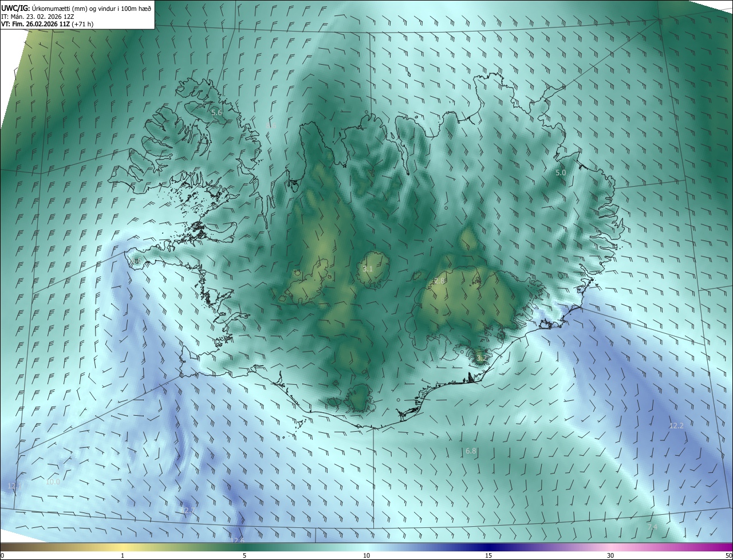733x560 pixels.
Task: Click the 10.0 value label in the southwest sea
Action: (53, 482)
